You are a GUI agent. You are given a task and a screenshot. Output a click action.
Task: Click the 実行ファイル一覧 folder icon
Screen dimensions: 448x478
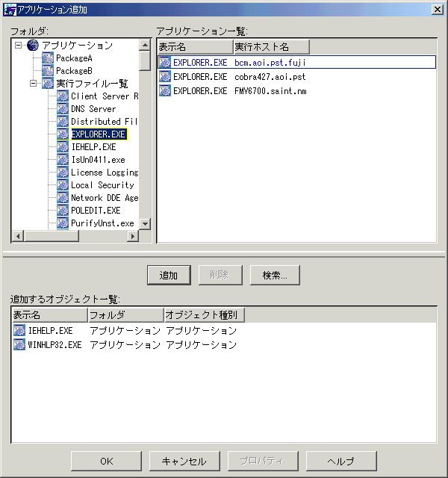[48, 83]
